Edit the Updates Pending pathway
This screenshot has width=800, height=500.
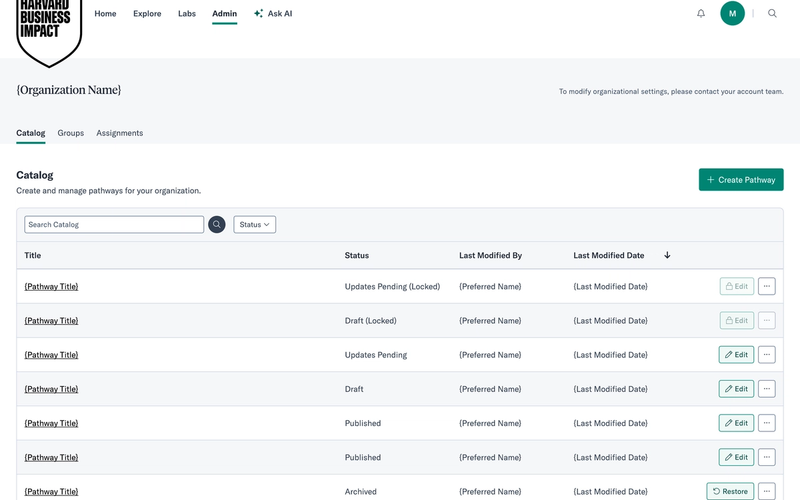coord(736,355)
